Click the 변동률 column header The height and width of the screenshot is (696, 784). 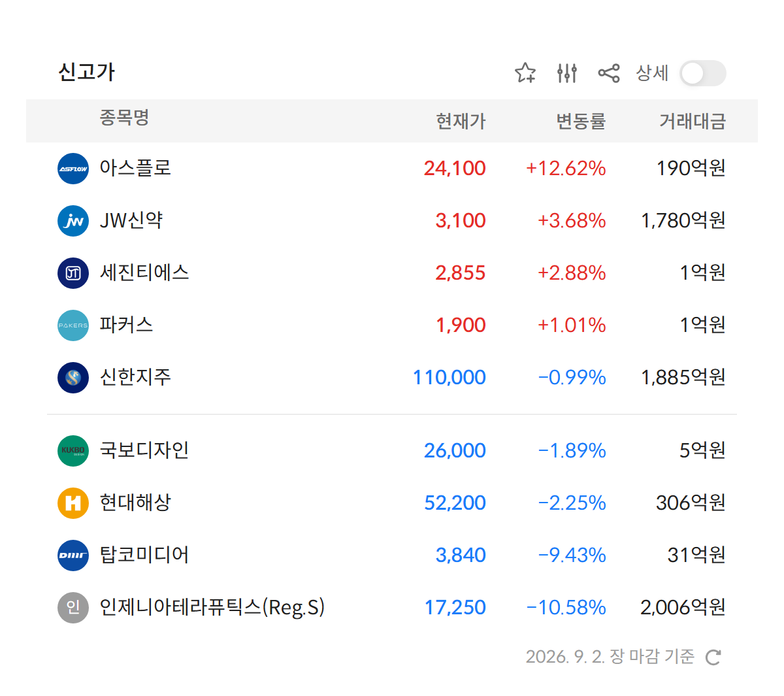[581, 121]
